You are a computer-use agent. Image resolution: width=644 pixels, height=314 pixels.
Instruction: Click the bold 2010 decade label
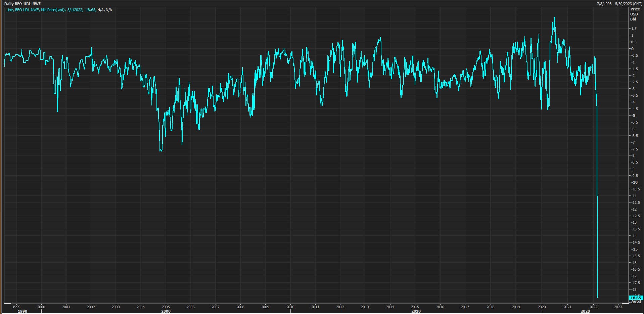(416, 311)
